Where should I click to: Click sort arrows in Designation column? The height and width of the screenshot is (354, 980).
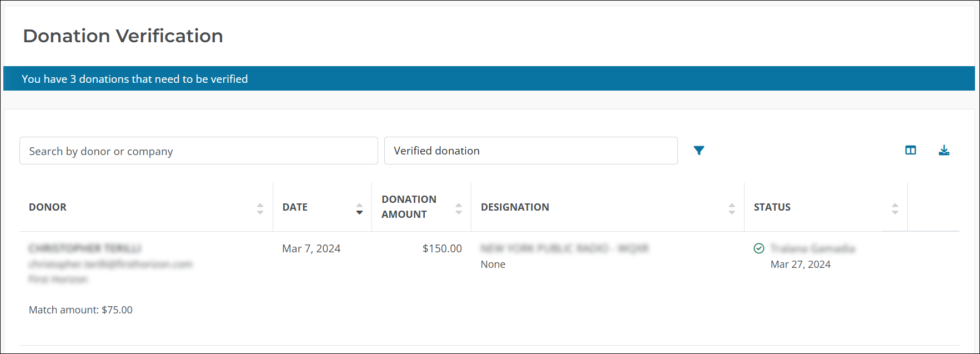click(x=732, y=208)
